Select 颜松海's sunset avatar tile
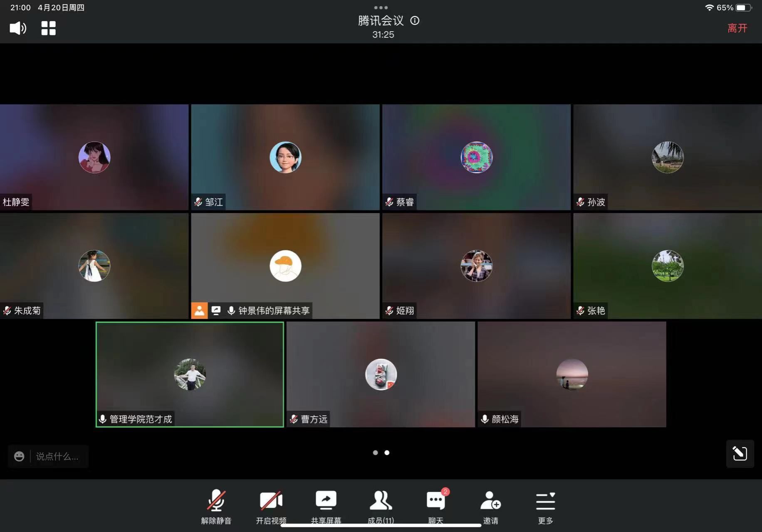The image size is (762, 532). point(572,374)
